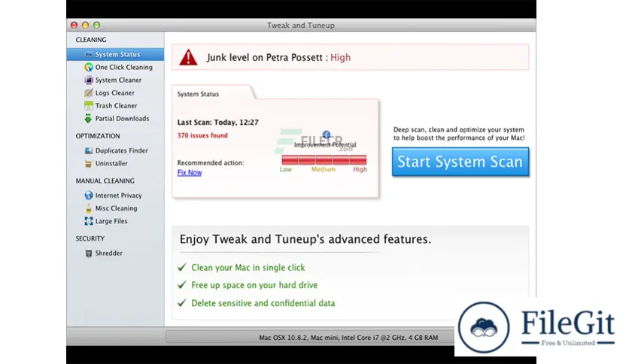
Task: Click the yellow minimize window button
Action: [86, 25]
